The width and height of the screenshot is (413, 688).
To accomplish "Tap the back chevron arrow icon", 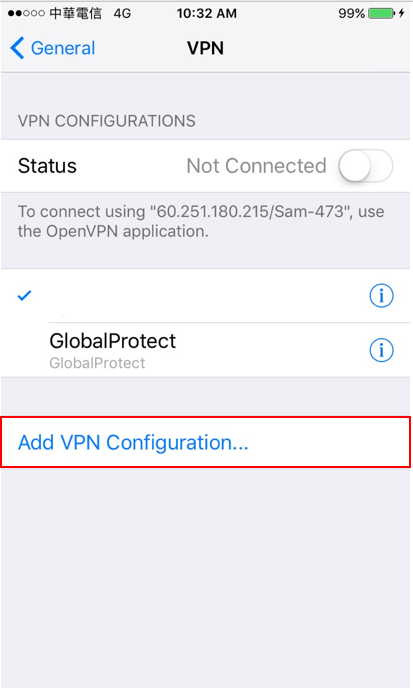I will click(x=17, y=48).
